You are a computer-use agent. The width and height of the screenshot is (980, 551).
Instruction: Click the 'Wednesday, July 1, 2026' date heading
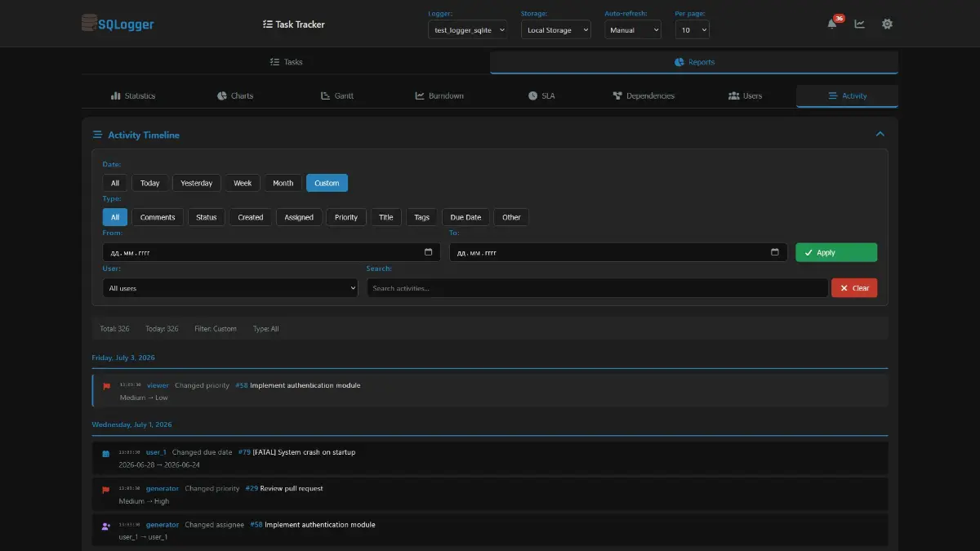click(131, 424)
